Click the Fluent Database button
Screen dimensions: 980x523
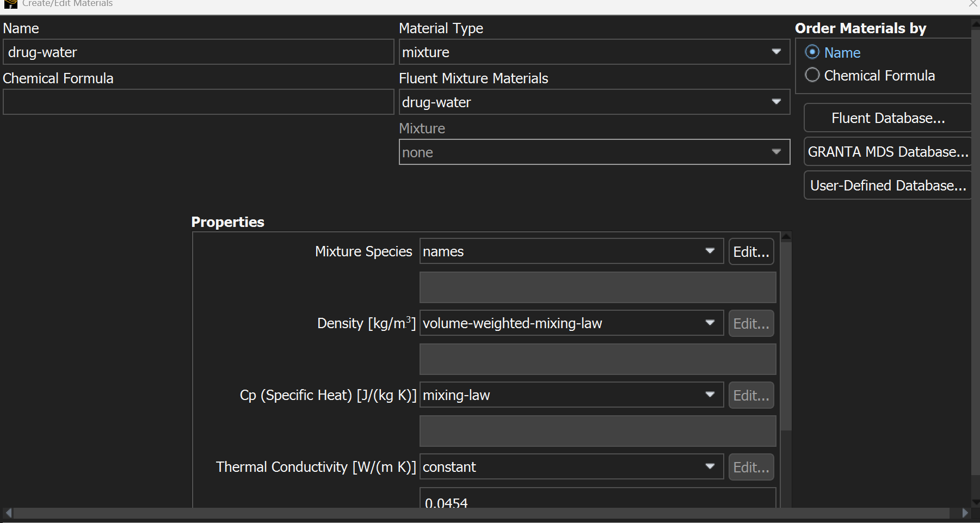point(887,118)
